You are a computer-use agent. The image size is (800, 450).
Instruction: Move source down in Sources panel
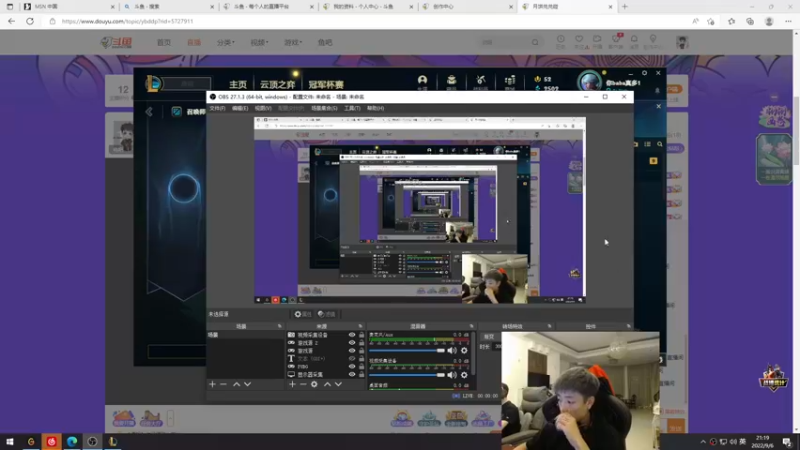tap(338, 384)
